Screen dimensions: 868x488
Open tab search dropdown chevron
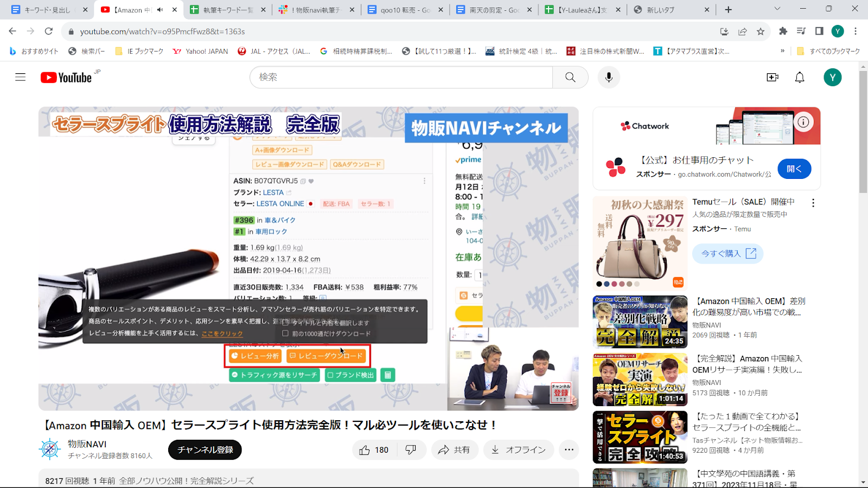click(777, 9)
